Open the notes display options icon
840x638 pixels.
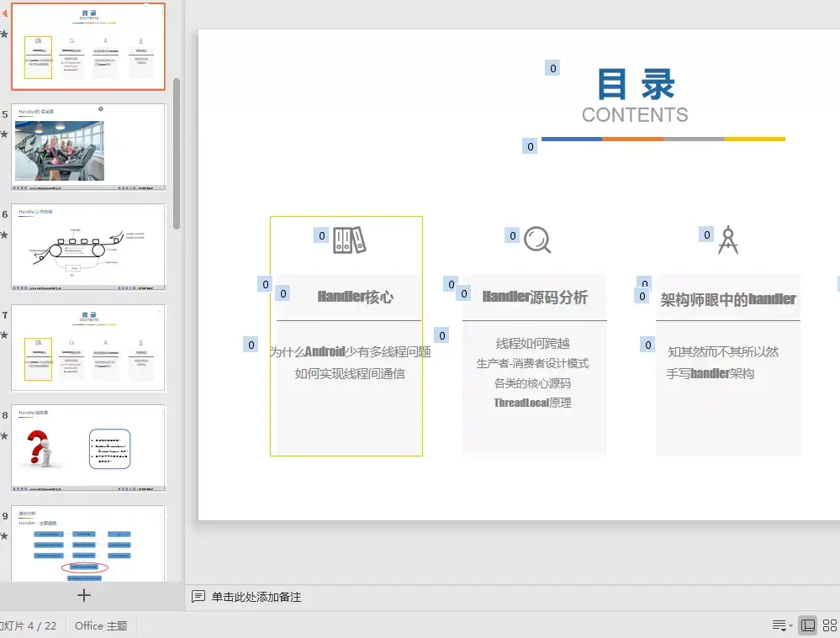click(779, 625)
